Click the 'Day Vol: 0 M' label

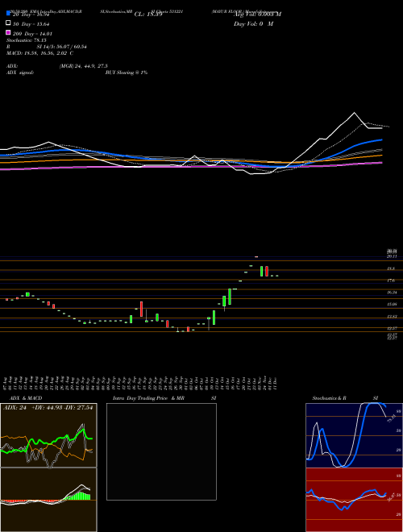[254, 23]
